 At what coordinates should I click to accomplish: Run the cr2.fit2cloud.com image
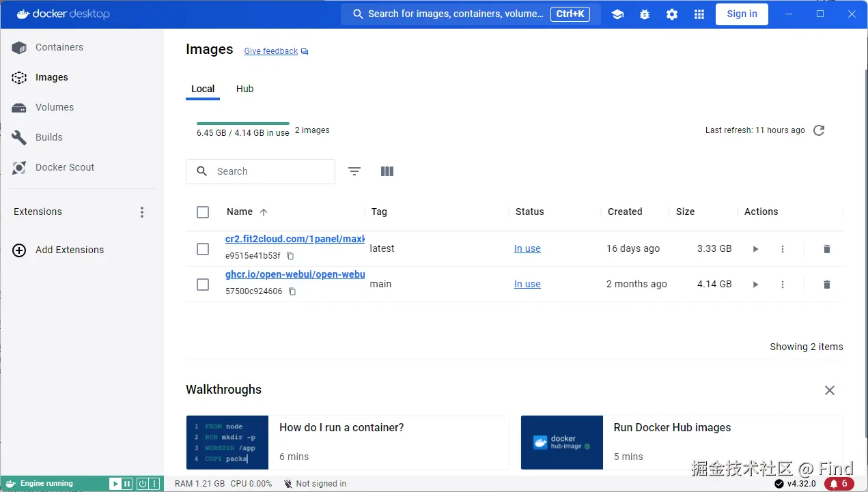tap(755, 249)
